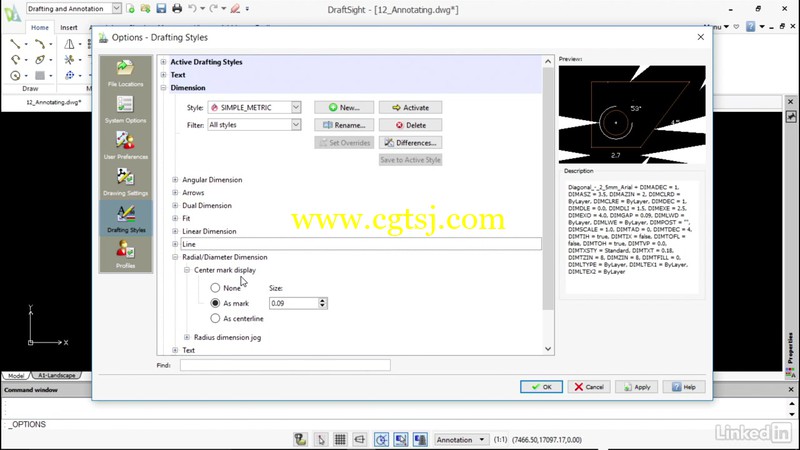Image resolution: width=800 pixels, height=450 pixels.
Task: Click the Open file folder icon
Action: point(146,9)
